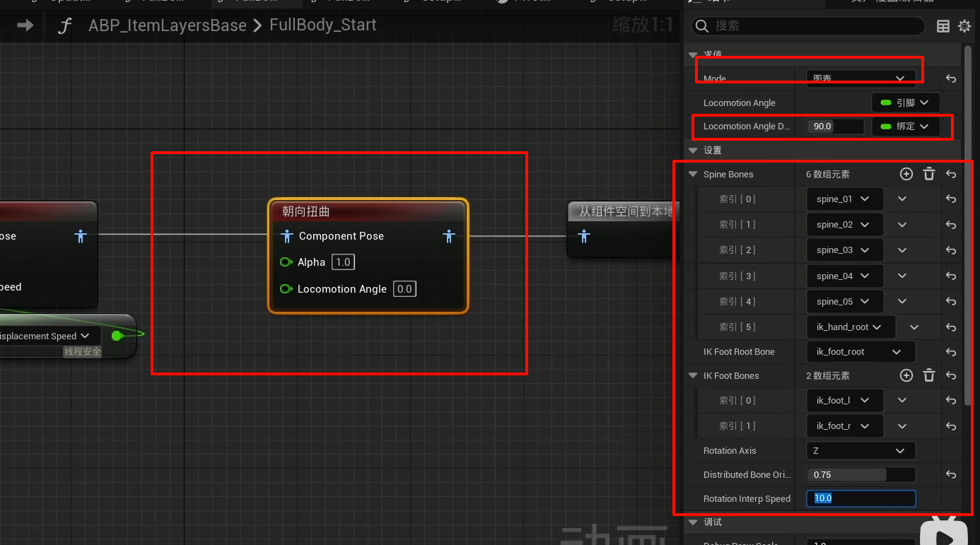Reset Distributed Bone Orientation to default
The image size is (980, 545).
[x=951, y=475]
